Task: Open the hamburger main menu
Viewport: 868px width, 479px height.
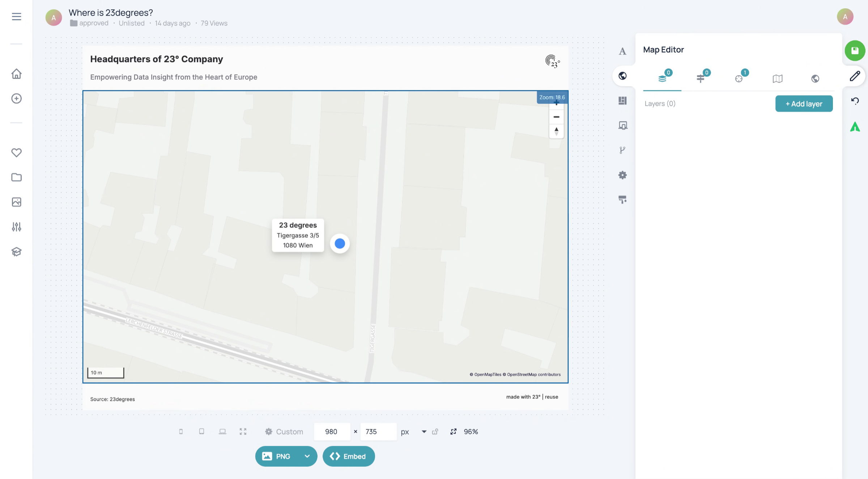Action: [16, 17]
